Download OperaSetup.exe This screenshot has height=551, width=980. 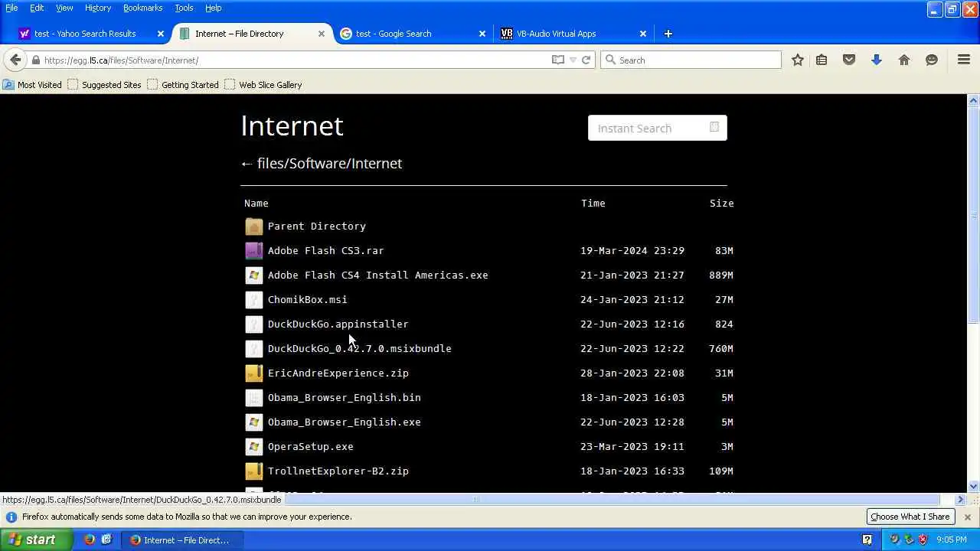pos(310,446)
